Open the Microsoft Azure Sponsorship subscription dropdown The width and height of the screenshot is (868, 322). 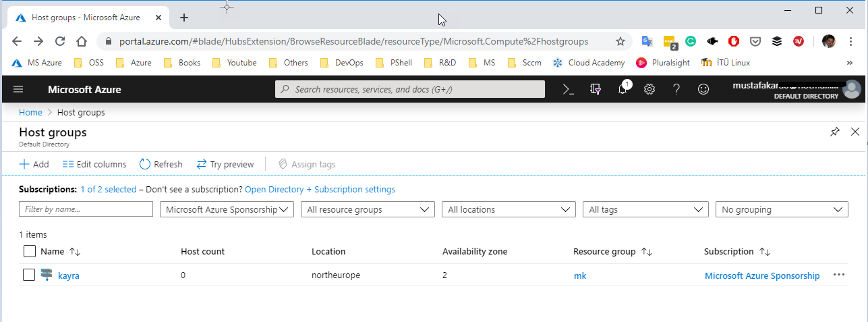pos(227,209)
